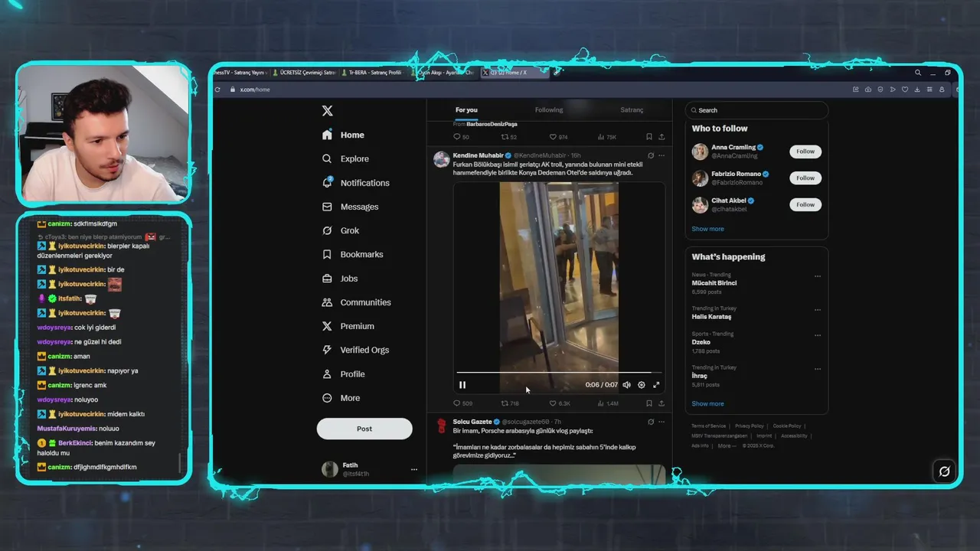Open Grok from the sidebar

tap(341, 230)
